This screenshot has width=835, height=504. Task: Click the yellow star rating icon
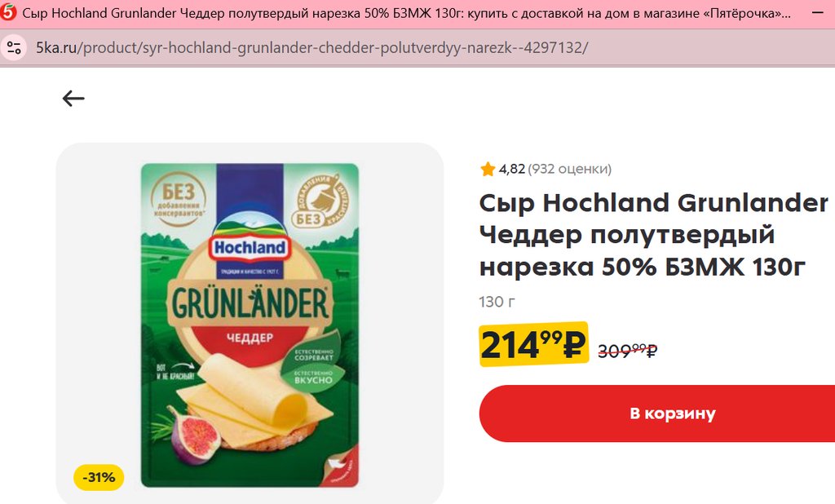pyautogui.click(x=488, y=170)
